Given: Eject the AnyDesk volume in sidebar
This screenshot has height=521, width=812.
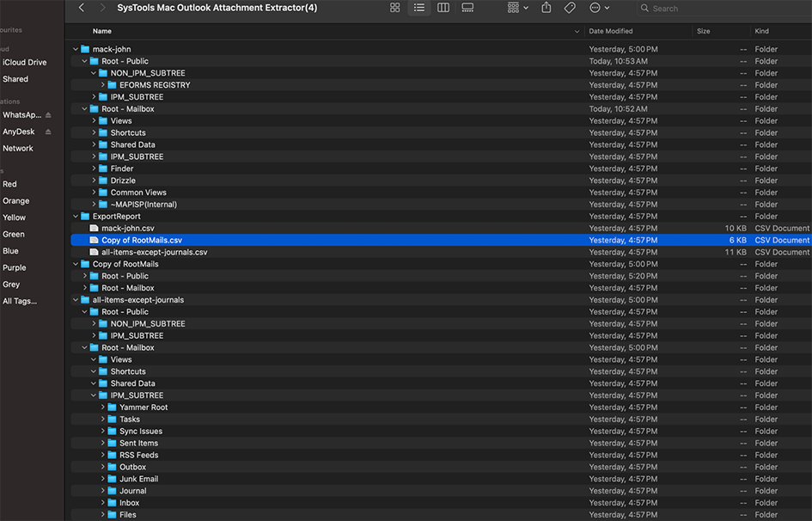Looking at the screenshot, I should [48, 132].
